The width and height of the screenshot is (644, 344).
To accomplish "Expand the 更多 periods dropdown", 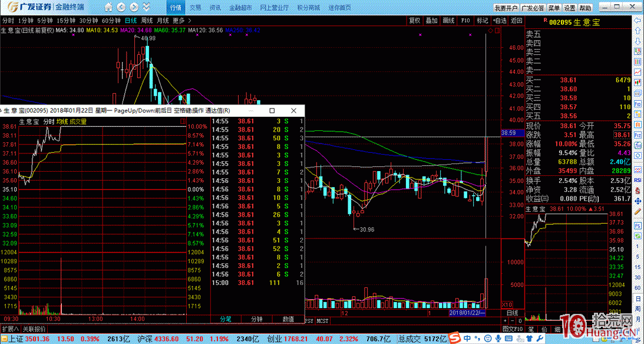I will click(x=182, y=21).
